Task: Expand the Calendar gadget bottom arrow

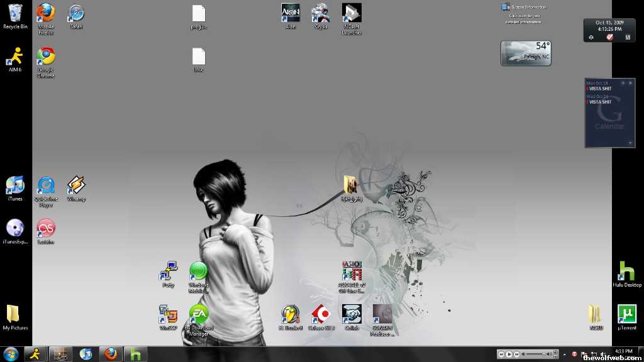Action: [631, 143]
